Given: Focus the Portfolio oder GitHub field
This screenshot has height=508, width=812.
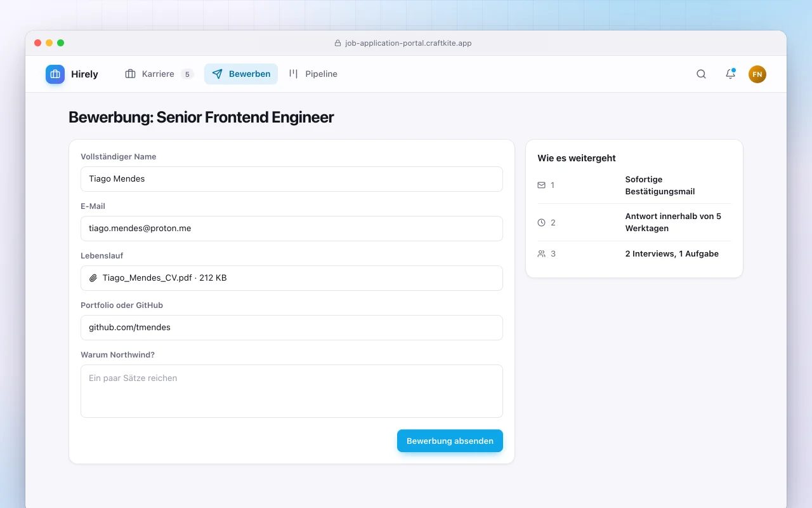Looking at the screenshot, I should point(292,328).
